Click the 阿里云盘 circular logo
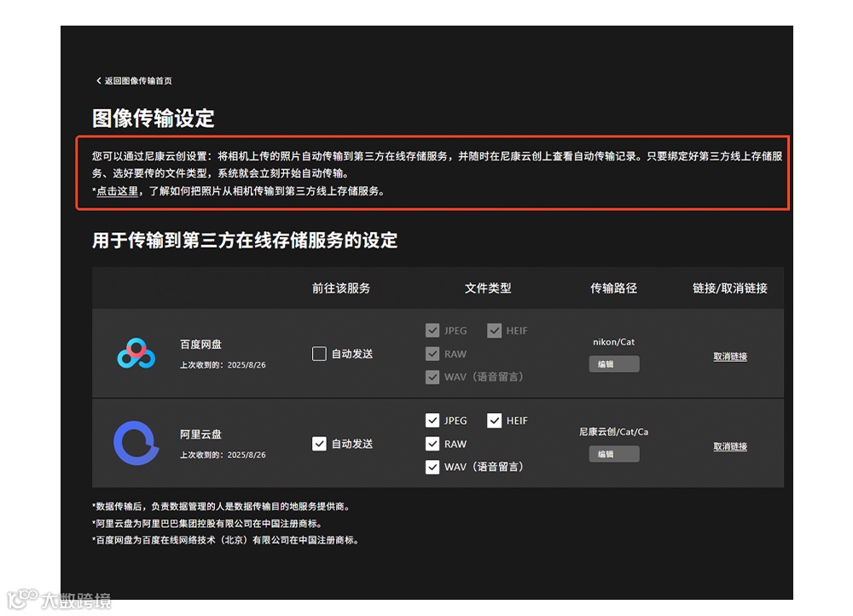Viewport: 853px width, 616px height. 136,443
